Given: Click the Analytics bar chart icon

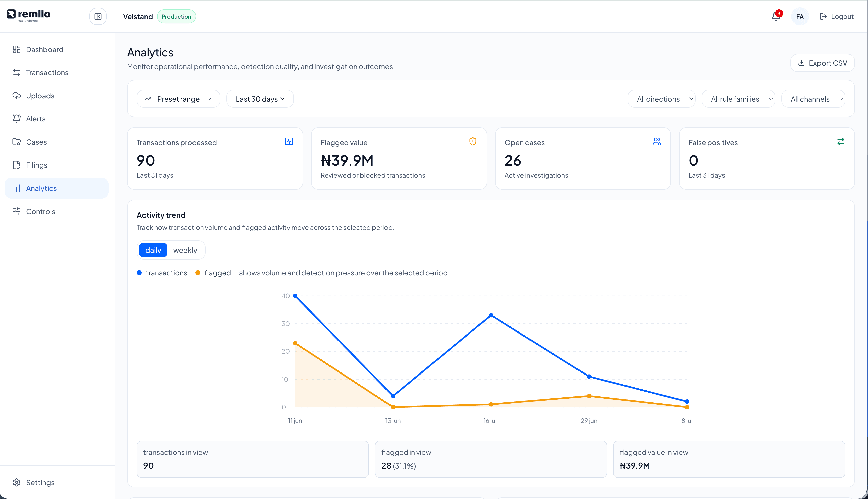Looking at the screenshot, I should pyautogui.click(x=16, y=188).
